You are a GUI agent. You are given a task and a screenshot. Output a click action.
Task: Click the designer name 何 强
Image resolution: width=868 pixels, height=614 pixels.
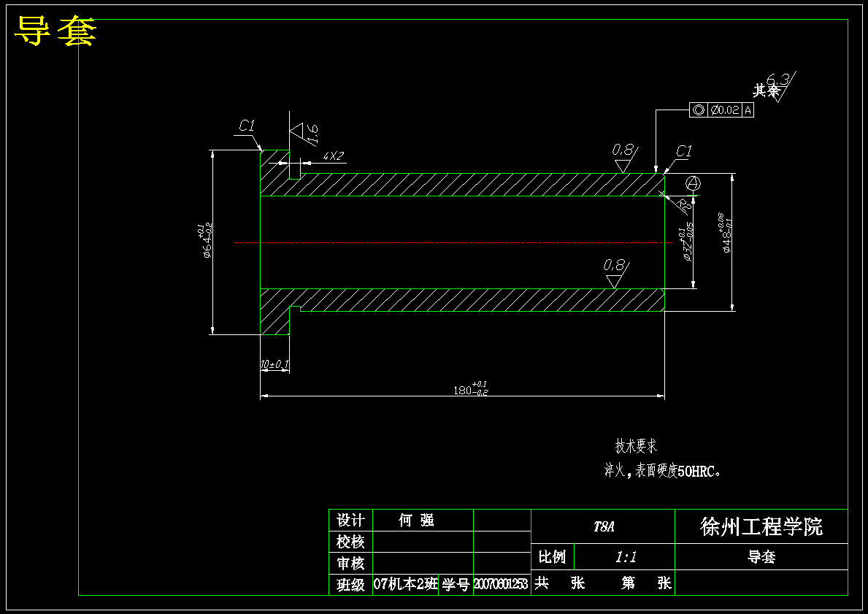coord(416,521)
